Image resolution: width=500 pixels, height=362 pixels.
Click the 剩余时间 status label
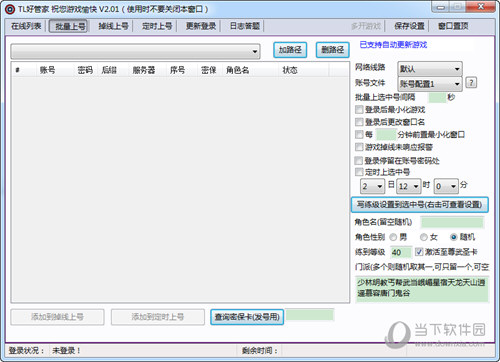[260, 351]
